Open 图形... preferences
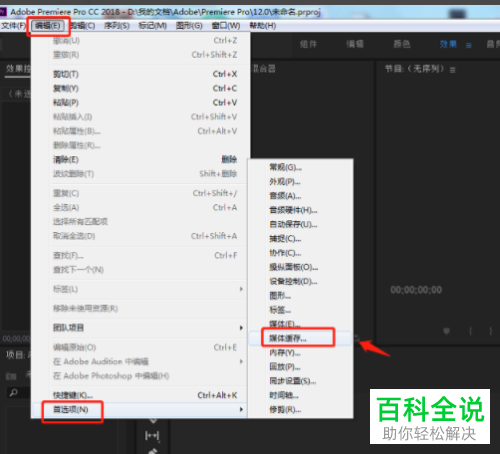500x454 pixels. 300,296
